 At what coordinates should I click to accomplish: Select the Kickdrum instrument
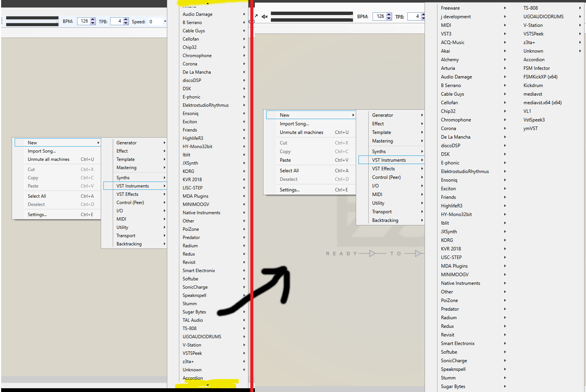[x=533, y=85]
